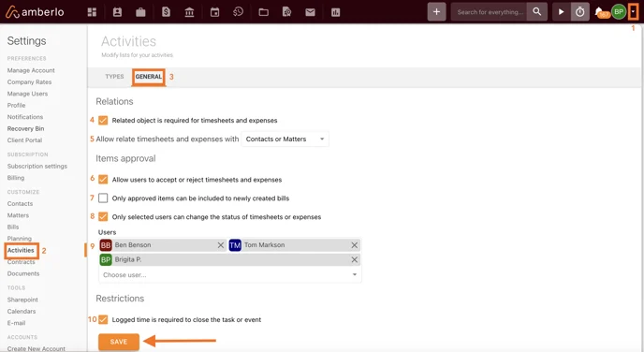Screen dimensions: 644x352
Task: Toggle only selected users change status checkbox
Action: point(103,217)
